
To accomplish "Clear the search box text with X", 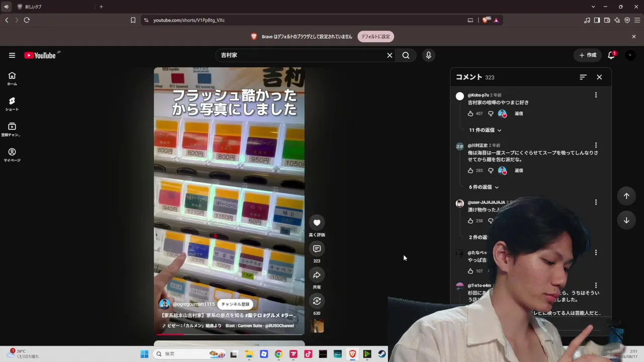I will [x=389, y=55].
